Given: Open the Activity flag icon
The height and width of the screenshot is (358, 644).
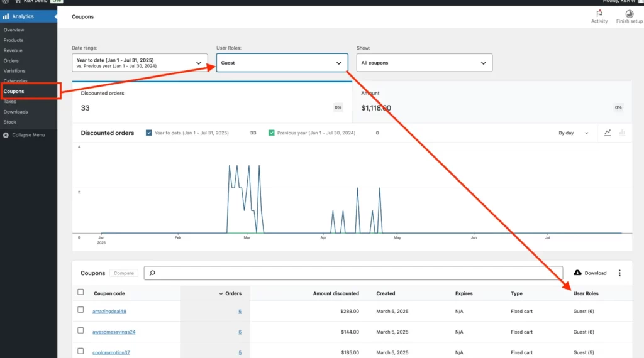Looking at the screenshot, I should click(599, 14).
